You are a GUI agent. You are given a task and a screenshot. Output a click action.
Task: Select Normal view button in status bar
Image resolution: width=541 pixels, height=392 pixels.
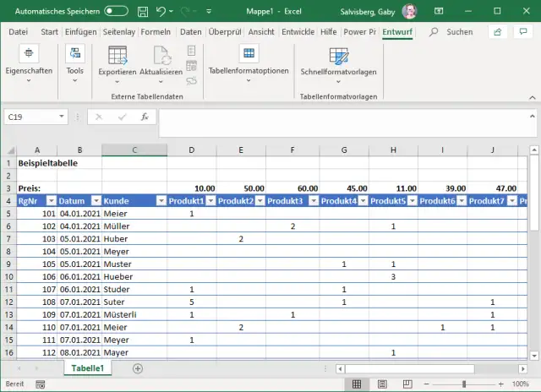coord(358,384)
